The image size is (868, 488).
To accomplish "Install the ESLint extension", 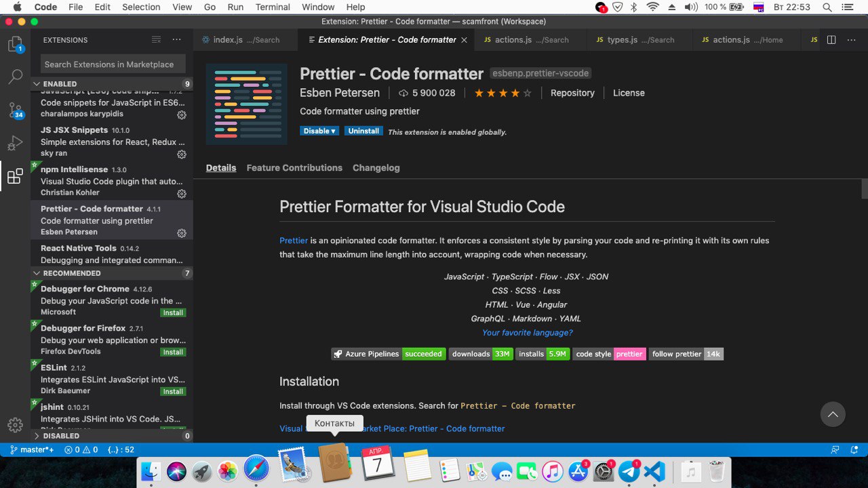I will pyautogui.click(x=173, y=391).
